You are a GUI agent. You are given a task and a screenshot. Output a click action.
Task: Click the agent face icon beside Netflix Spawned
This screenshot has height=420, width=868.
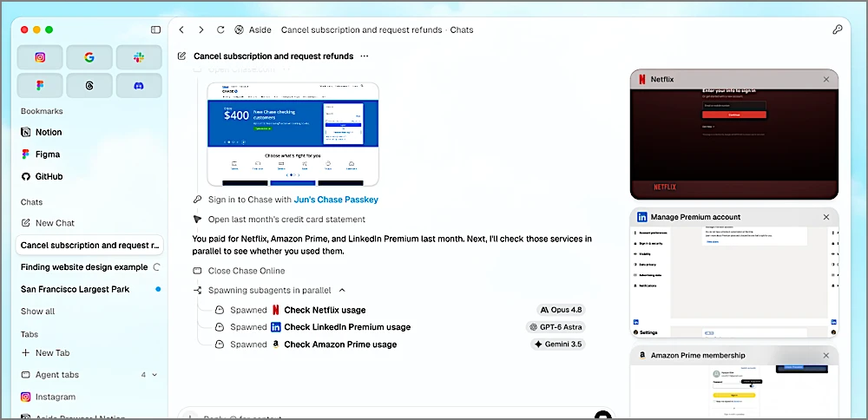pyautogui.click(x=220, y=310)
